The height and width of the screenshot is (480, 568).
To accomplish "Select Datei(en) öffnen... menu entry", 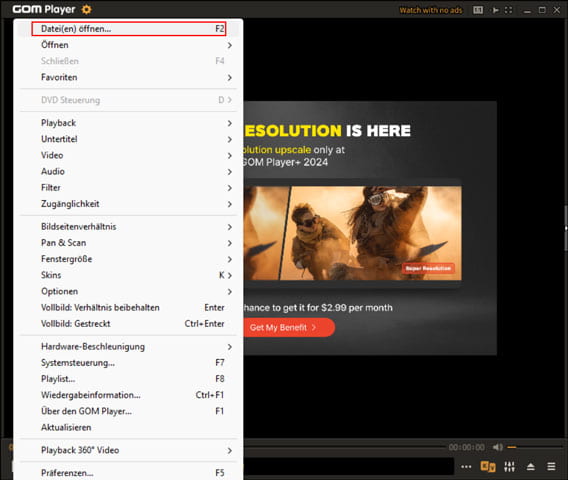I will [x=129, y=29].
